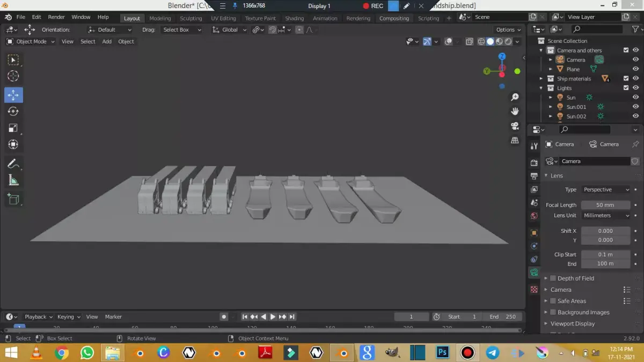Screen dimensions: 644x362
Task: Open the World properties tab
Action: [534, 216]
